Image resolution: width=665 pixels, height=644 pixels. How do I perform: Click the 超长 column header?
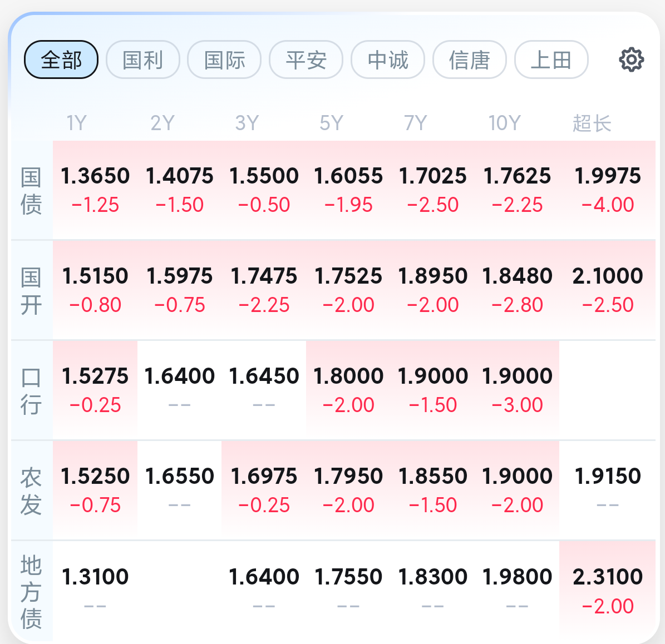592,123
